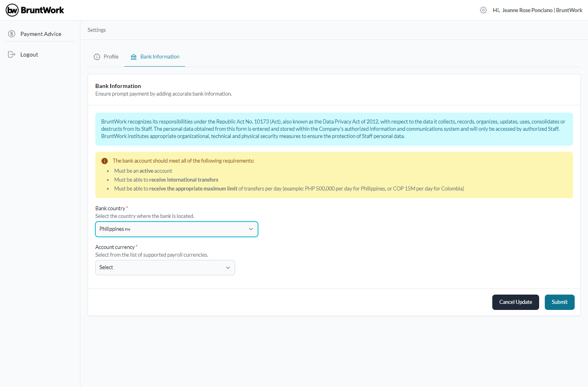Click the BruntWork logo
This screenshot has height=387, width=588.
35,10
